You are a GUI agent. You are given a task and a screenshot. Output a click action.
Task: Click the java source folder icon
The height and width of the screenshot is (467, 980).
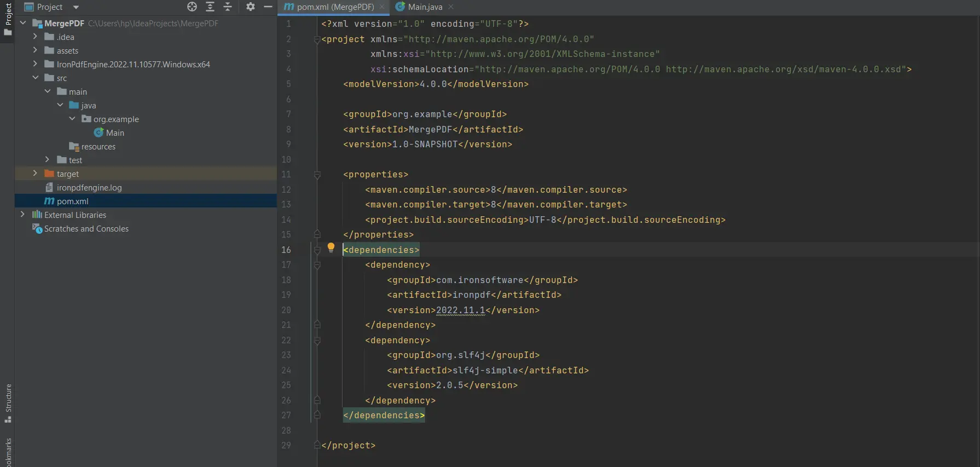coord(74,105)
